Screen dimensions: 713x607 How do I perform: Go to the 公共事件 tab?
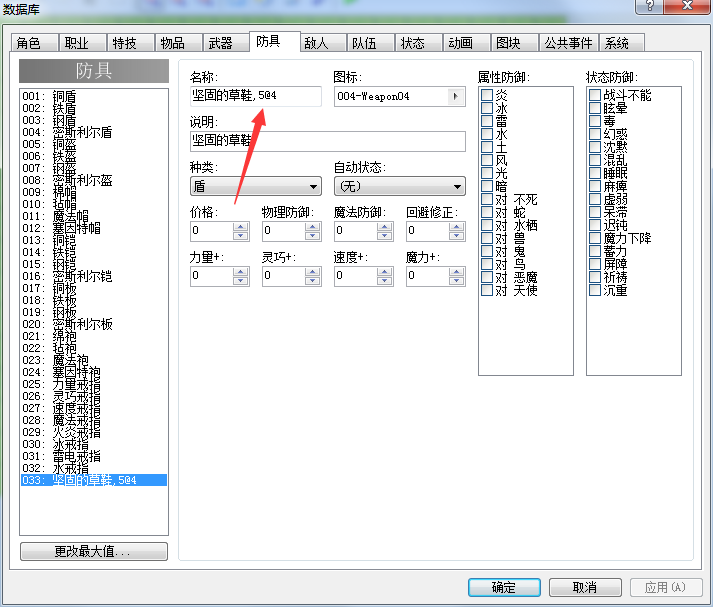tap(568, 43)
